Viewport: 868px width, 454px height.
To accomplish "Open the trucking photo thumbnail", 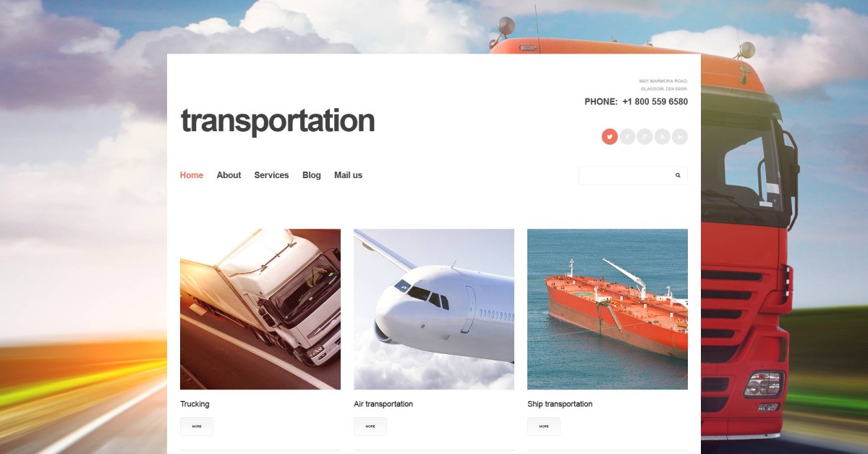I will [260, 309].
